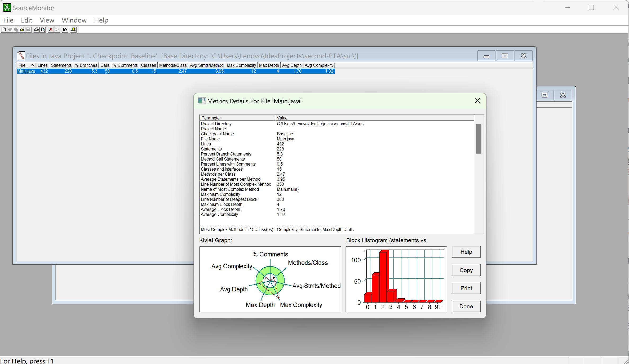Image resolution: width=629 pixels, height=364 pixels.
Task: Click the metrics list vertical scrollbar thumb
Action: tap(479, 139)
